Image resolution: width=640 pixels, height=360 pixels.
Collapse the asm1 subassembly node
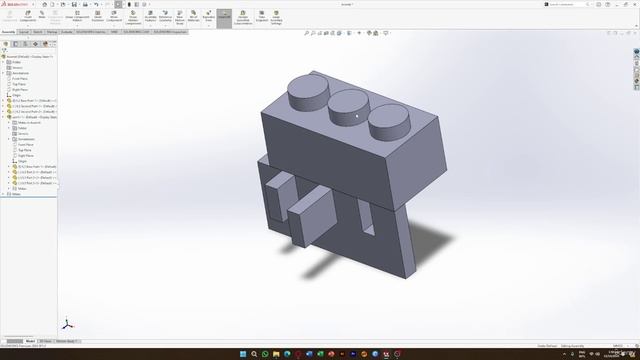point(3,117)
